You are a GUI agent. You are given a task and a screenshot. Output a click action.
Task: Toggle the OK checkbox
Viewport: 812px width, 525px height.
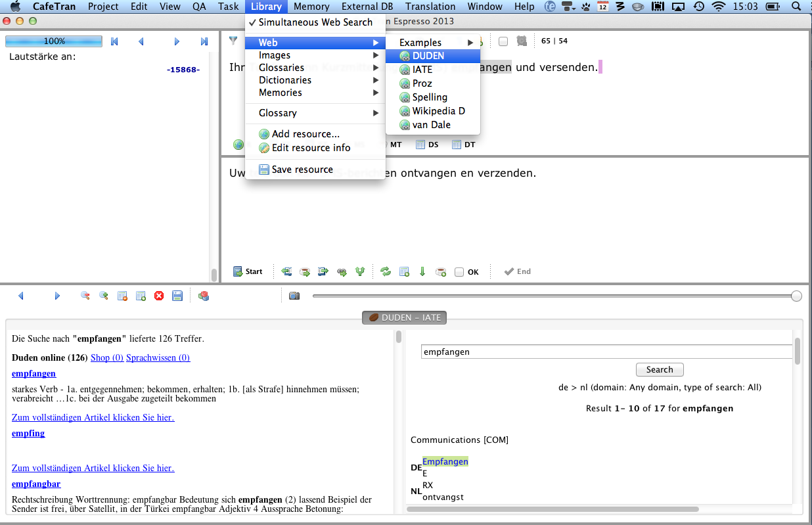459,272
